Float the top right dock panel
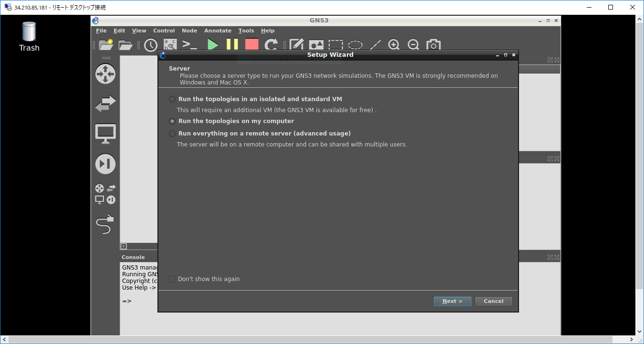Screen dimensions: 644x344 click(550, 60)
